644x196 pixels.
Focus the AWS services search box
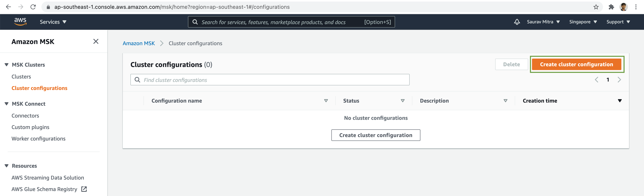click(x=291, y=22)
